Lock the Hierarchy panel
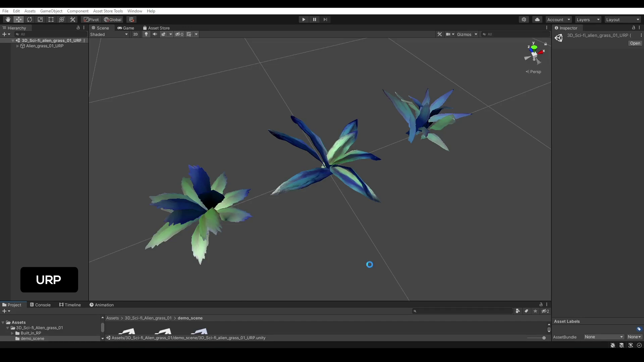The width and height of the screenshot is (644, 362). (x=78, y=28)
